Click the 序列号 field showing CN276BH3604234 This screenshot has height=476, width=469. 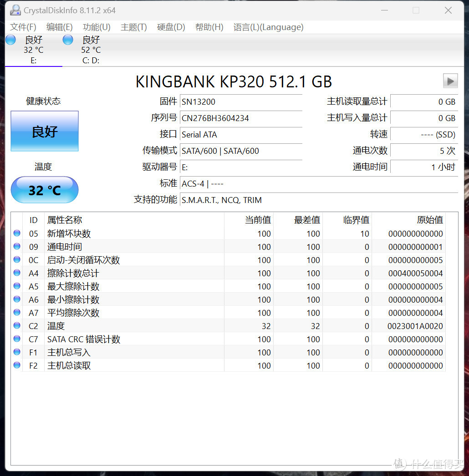(241, 118)
